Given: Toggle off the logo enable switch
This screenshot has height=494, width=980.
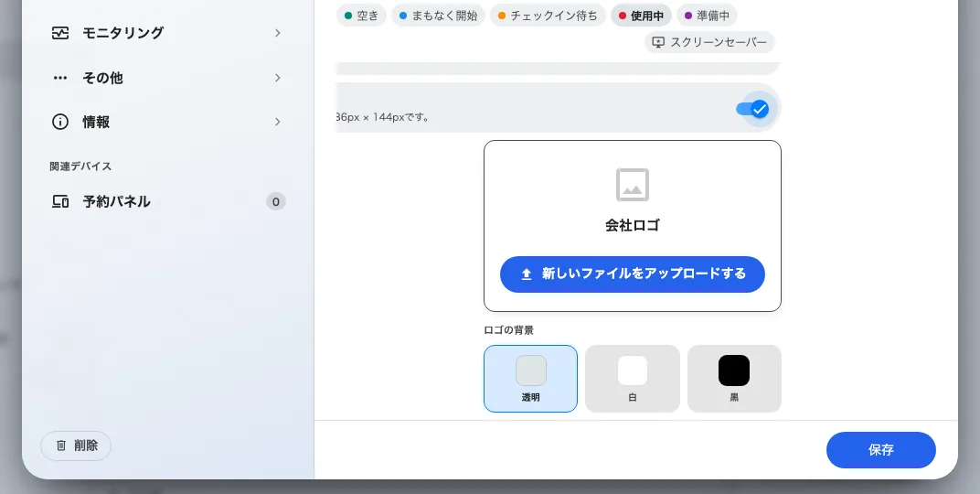Looking at the screenshot, I should (x=752, y=110).
